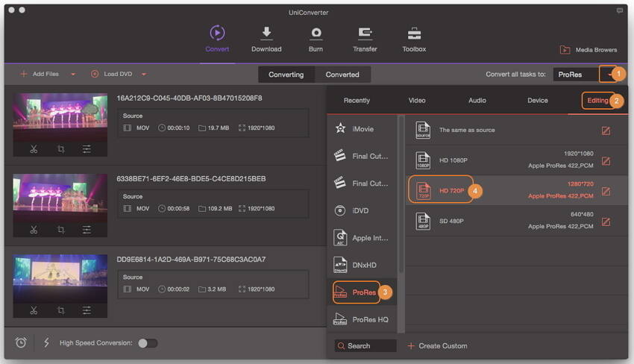
Task: Open the Recently format tab
Action: pos(357,100)
